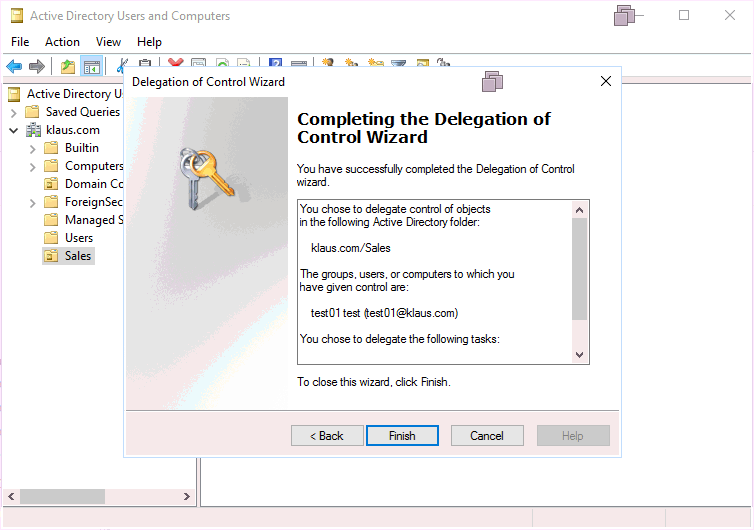Click Finish to complete the wizard
Viewport: 754px width, 530px height.
coord(402,436)
